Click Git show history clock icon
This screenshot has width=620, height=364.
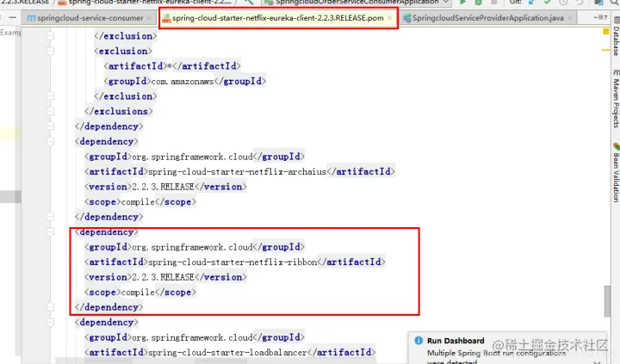pyautogui.click(x=563, y=2)
